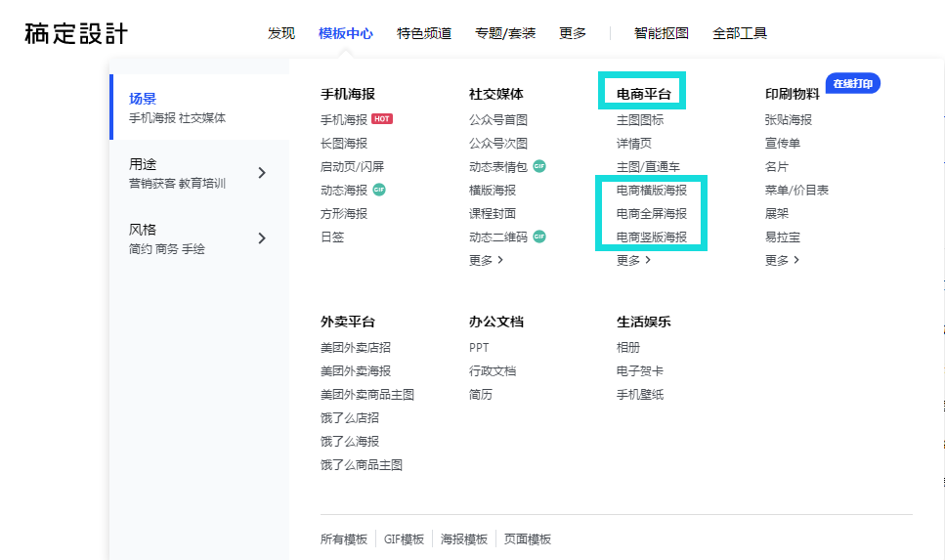This screenshot has height=560, width=945.
Task: Click the 在线打印 badge
Action: click(x=853, y=84)
